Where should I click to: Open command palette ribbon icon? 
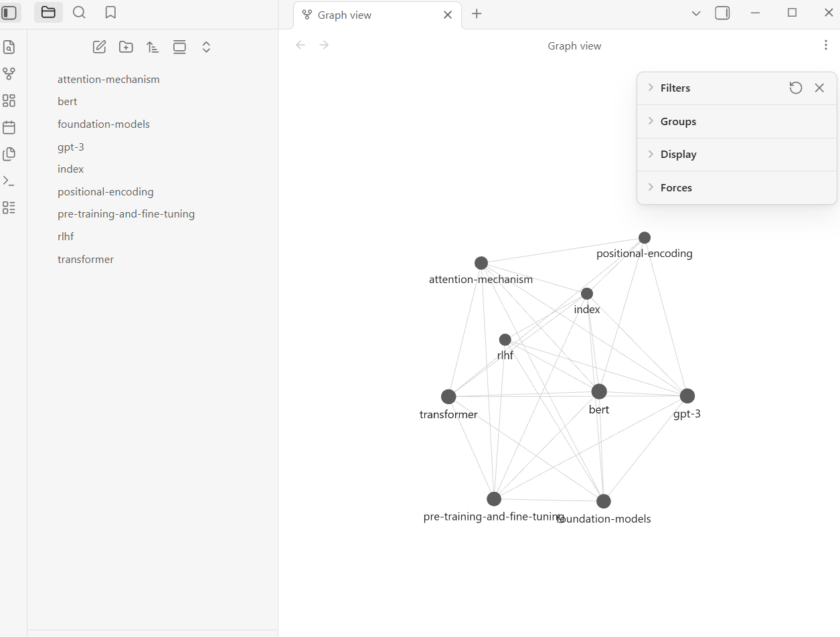point(9,181)
